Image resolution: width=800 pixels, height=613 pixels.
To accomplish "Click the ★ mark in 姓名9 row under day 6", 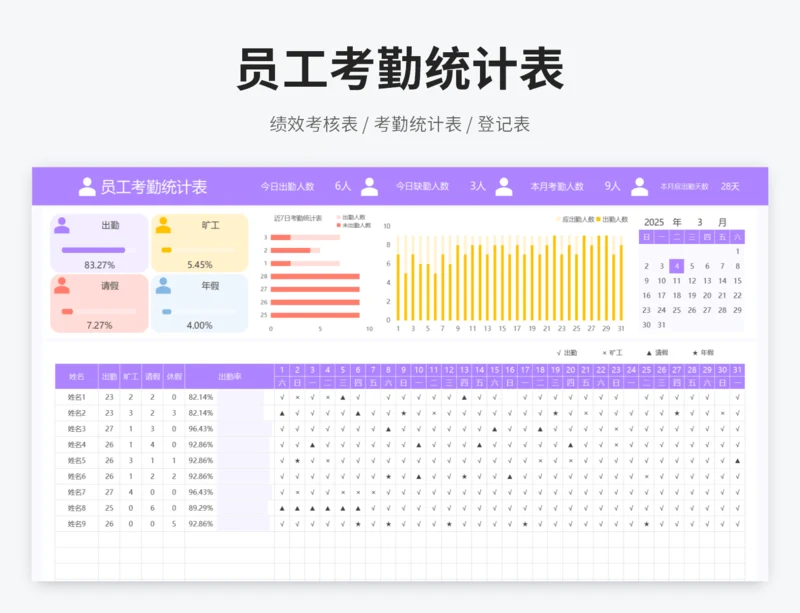I will pyautogui.click(x=358, y=524).
